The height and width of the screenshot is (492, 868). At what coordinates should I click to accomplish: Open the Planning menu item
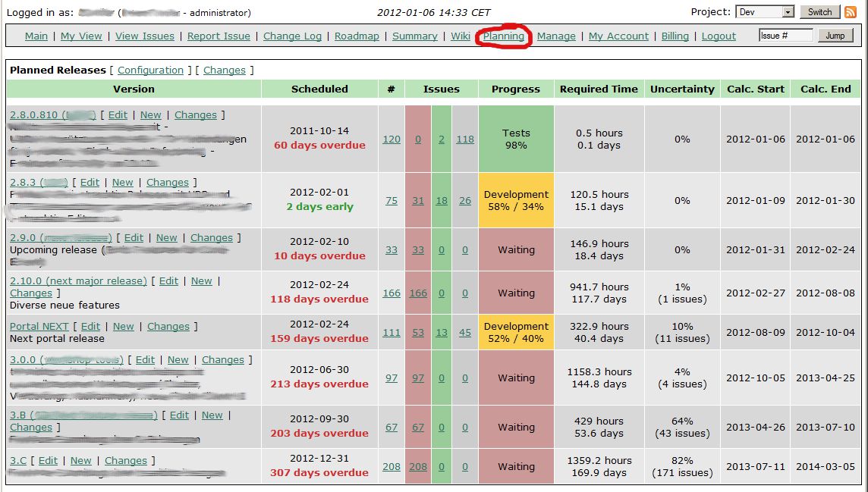tap(504, 36)
